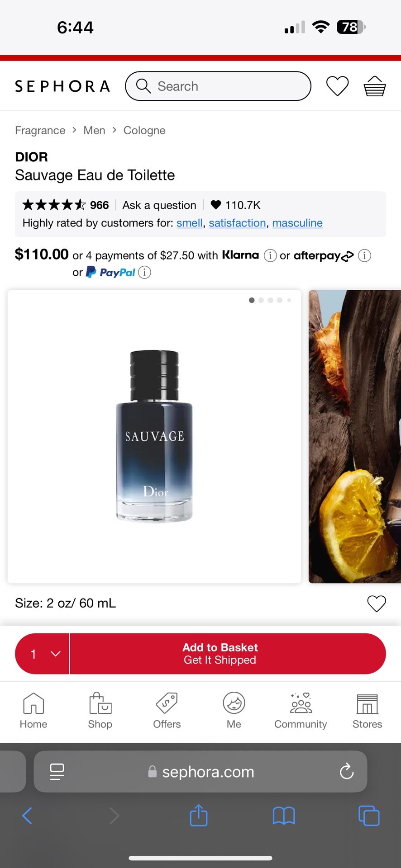Open the quantity dropdown showing 1
This screenshot has height=868, width=401.
point(42,654)
